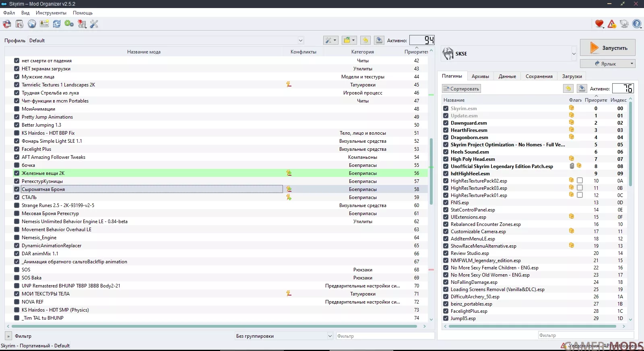Image resolution: width=644 pixels, height=351 pixels.
Task: Click the update check icon
Action: click(x=624, y=24)
